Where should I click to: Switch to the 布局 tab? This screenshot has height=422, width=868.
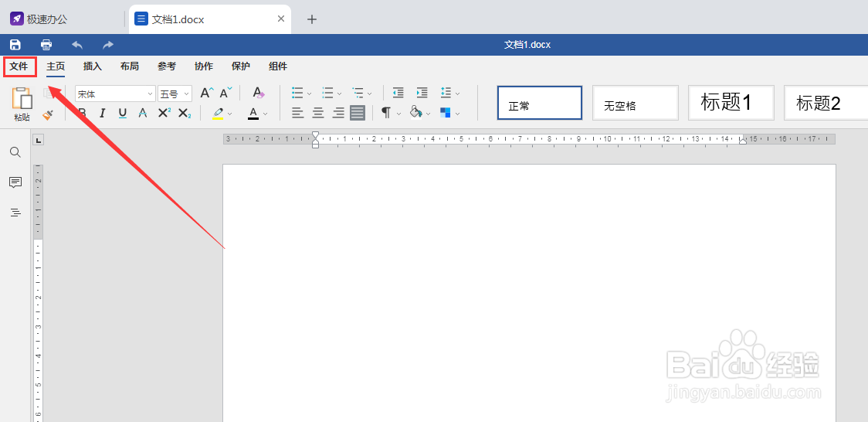click(130, 66)
